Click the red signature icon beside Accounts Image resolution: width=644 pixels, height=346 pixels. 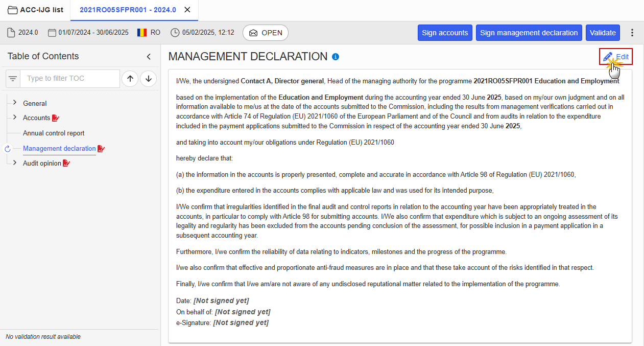[x=56, y=118]
